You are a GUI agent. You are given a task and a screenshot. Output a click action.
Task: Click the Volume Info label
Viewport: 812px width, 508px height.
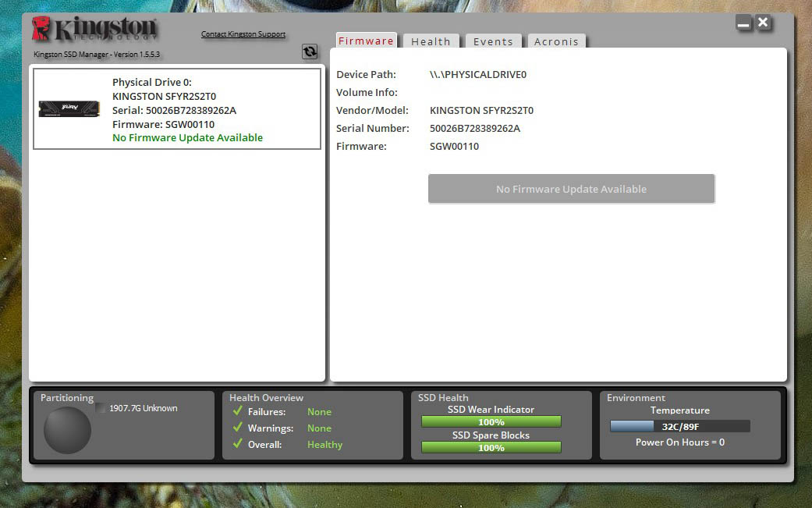tap(367, 93)
